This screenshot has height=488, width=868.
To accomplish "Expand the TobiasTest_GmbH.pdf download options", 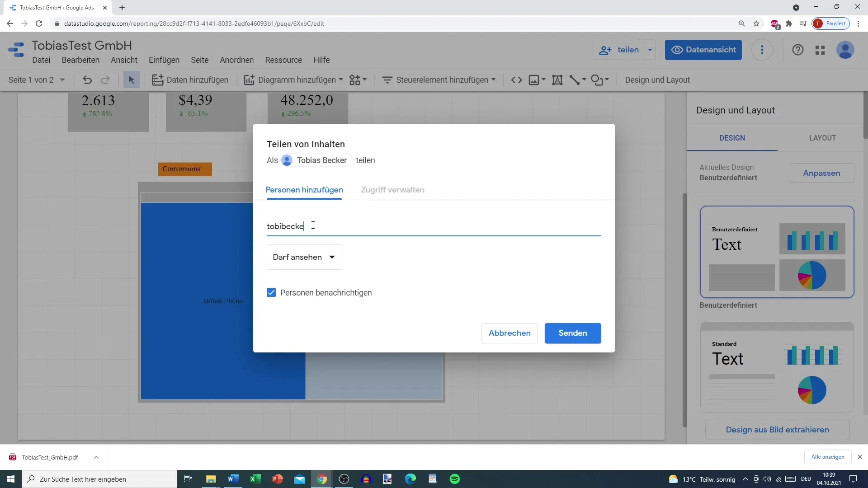I will pyautogui.click(x=96, y=457).
